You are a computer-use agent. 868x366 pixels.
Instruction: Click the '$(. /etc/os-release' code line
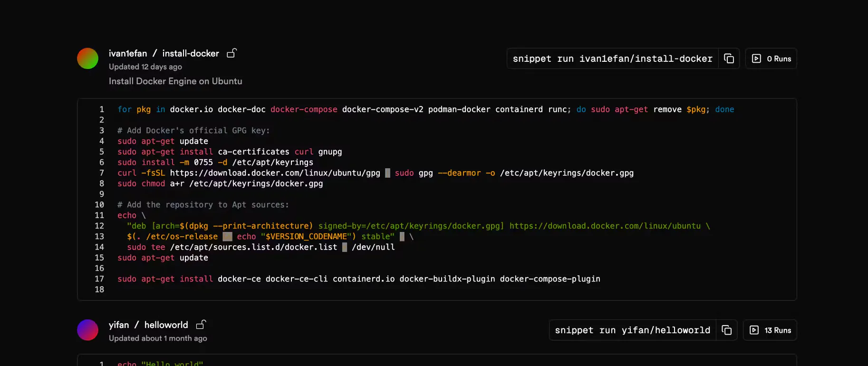coord(270,237)
